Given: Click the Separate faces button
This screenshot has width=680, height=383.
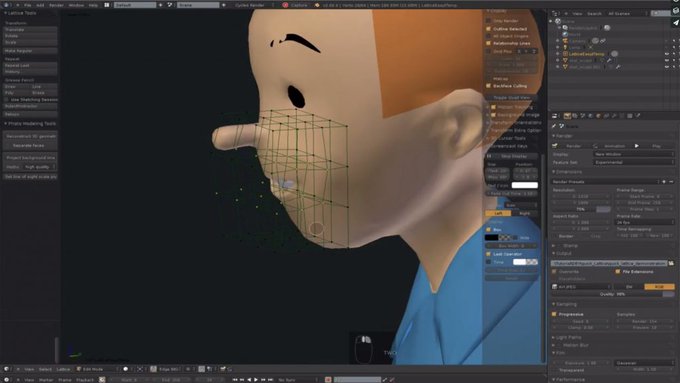Looking at the screenshot, I should click(30, 146).
